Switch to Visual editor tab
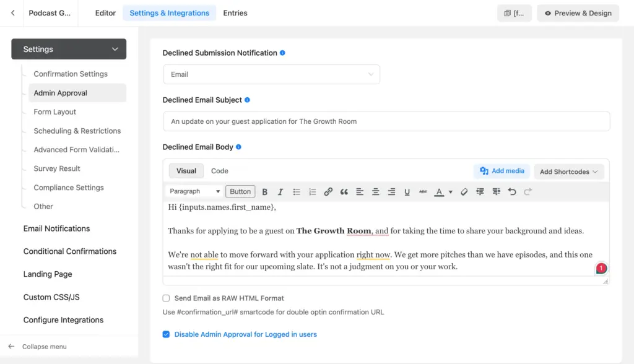 (x=186, y=171)
